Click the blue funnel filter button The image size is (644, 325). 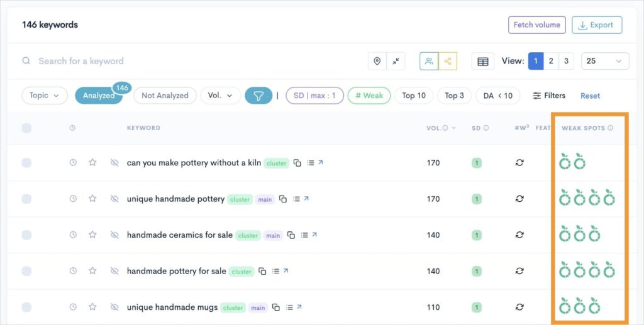click(258, 96)
